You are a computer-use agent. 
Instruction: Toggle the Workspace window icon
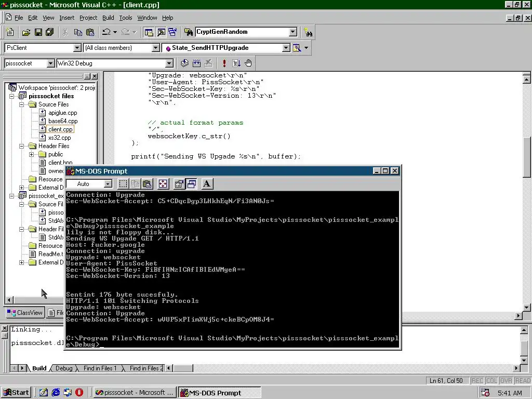[149, 32]
